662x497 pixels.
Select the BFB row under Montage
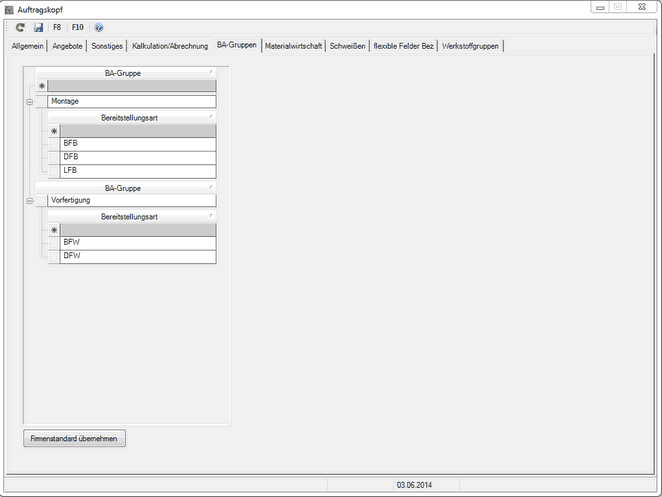pyautogui.click(x=137, y=144)
